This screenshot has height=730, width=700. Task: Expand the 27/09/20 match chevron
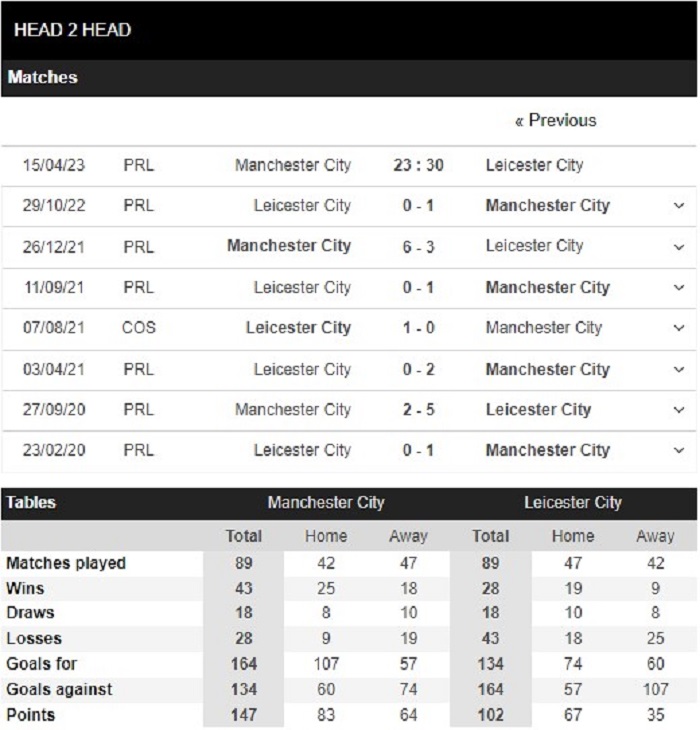680,410
